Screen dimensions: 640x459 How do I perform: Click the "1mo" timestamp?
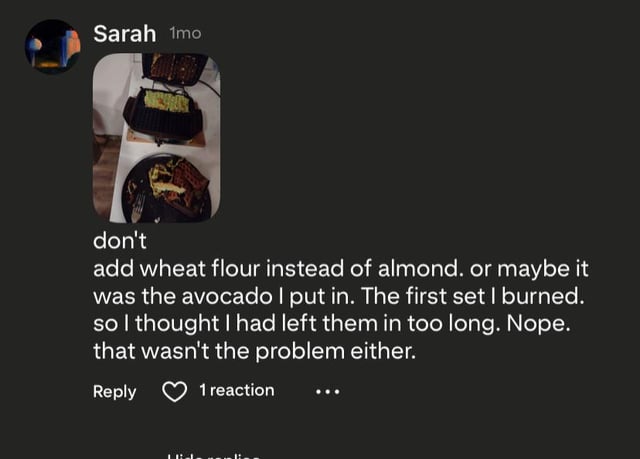[x=185, y=34]
